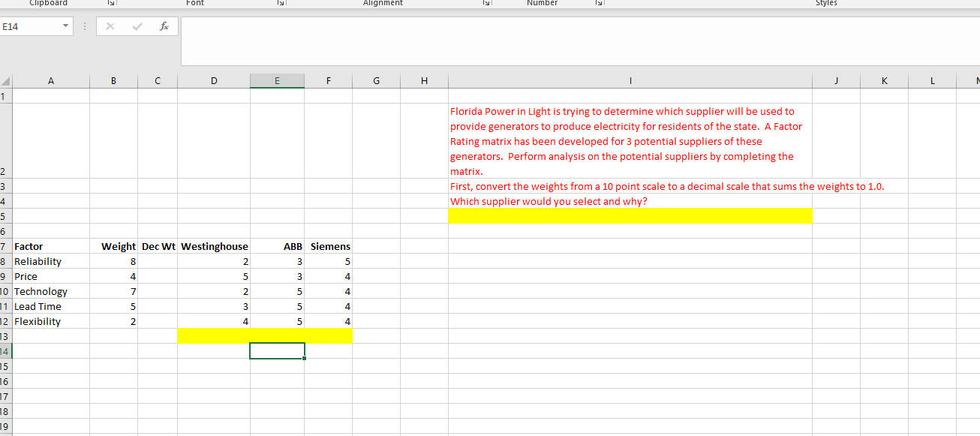Open the Font settings dialog launcher
Viewport: 980px width, 436px height.
click(281, 3)
